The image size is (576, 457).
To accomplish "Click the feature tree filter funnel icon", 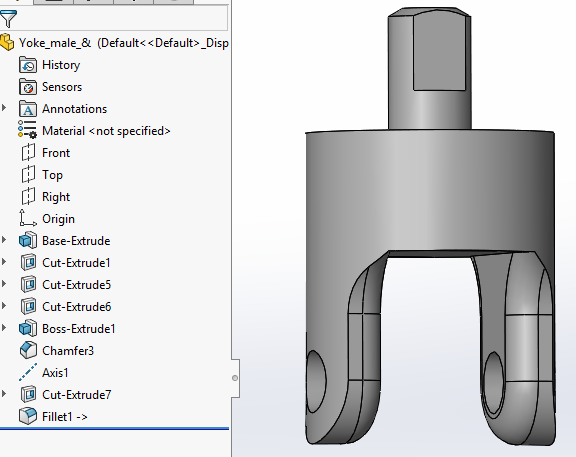I will [x=8, y=18].
